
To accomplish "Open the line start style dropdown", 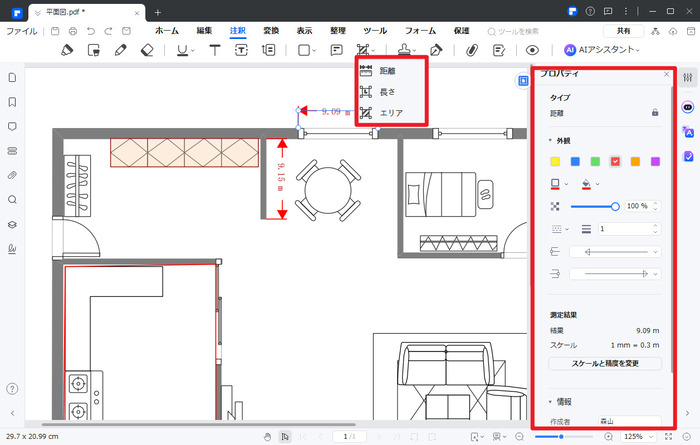I will coord(614,252).
